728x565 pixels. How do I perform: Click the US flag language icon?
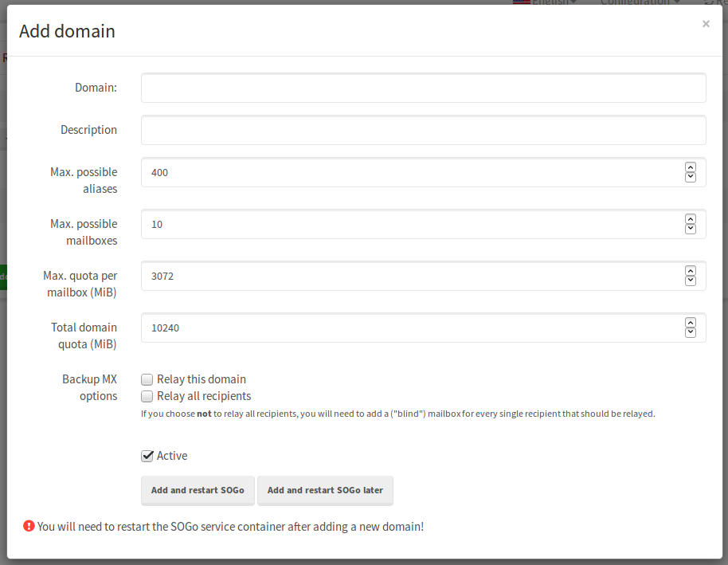click(x=522, y=2)
